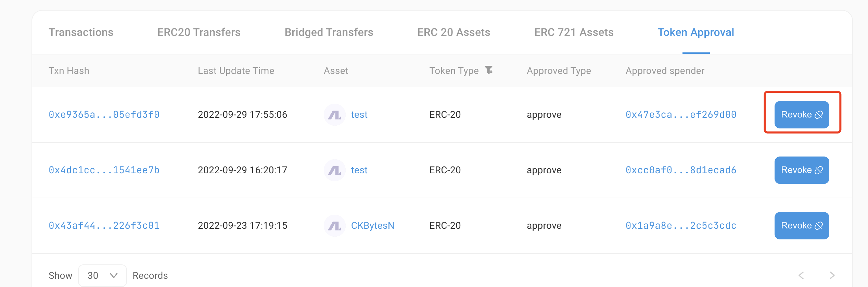Open approved spender 0x47e3ca...ef269d00
The width and height of the screenshot is (868, 287).
tap(680, 114)
